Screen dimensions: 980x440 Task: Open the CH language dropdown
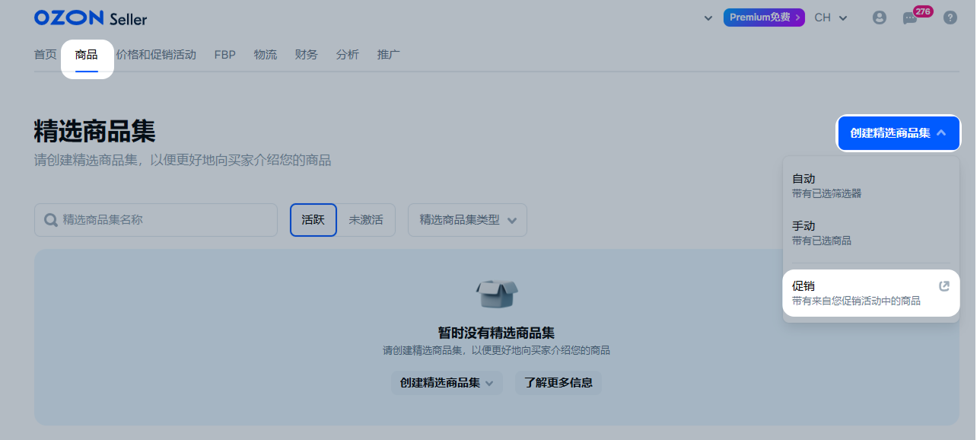(x=831, y=18)
